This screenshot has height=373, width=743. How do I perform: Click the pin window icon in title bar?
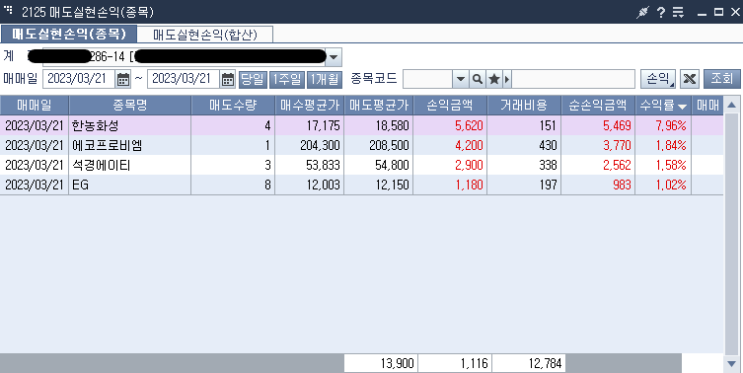pos(642,12)
